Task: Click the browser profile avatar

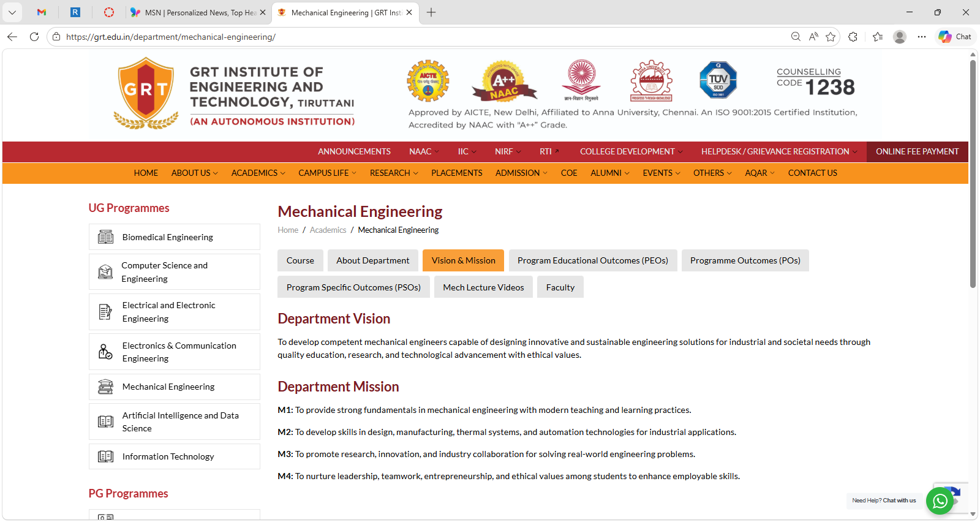Action: point(899,37)
